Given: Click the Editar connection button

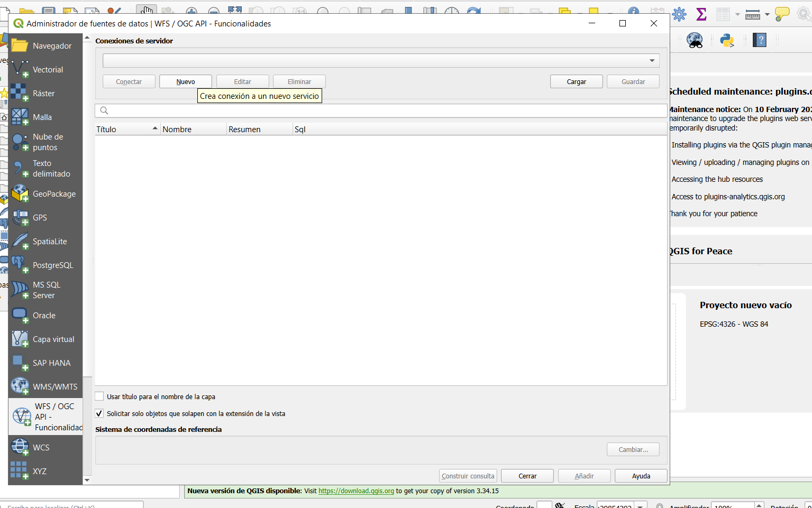Looking at the screenshot, I should [243, 81].
